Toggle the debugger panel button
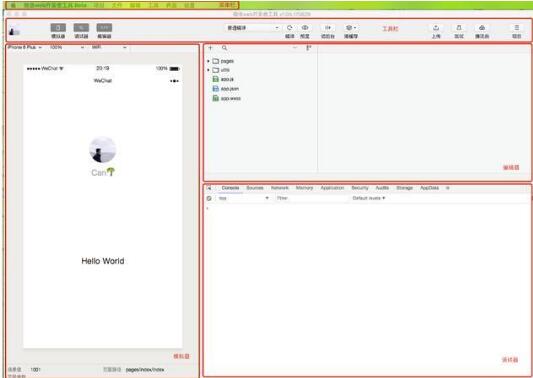Screen dimensions: 533x378 coord(81,28)
